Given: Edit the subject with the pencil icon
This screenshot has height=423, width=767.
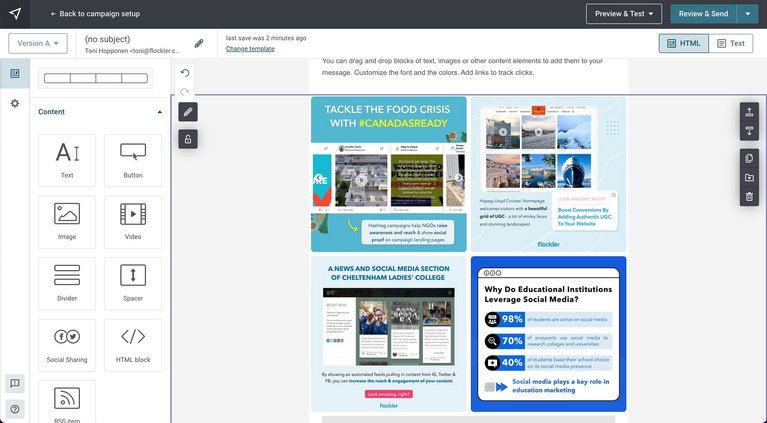Looking at the screenshot, I should coord(199,44).
